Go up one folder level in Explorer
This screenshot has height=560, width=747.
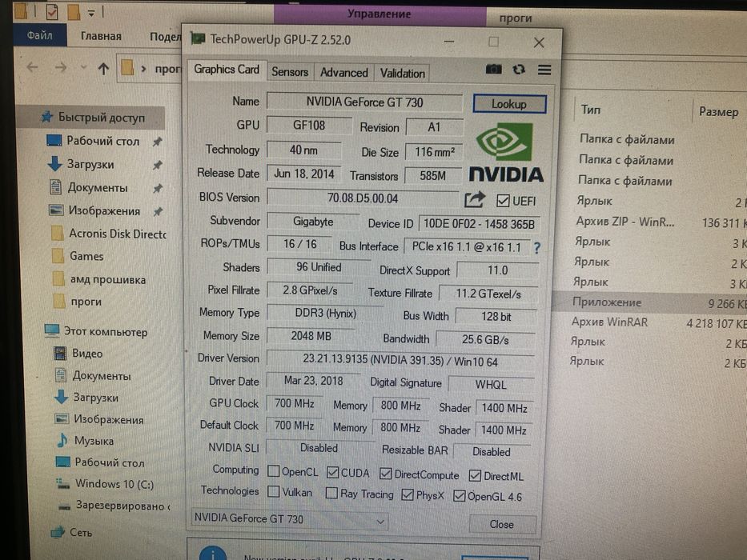click(103, 69)
